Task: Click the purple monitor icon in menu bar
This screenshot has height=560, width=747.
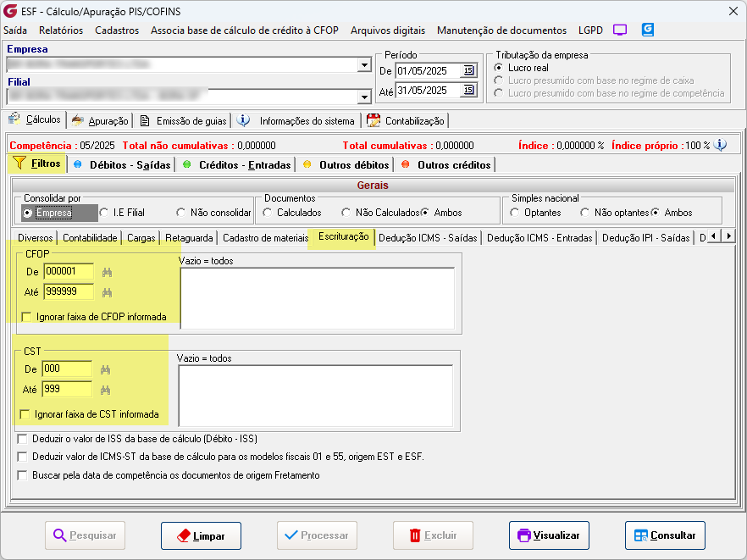Action: tap(620, 30)
